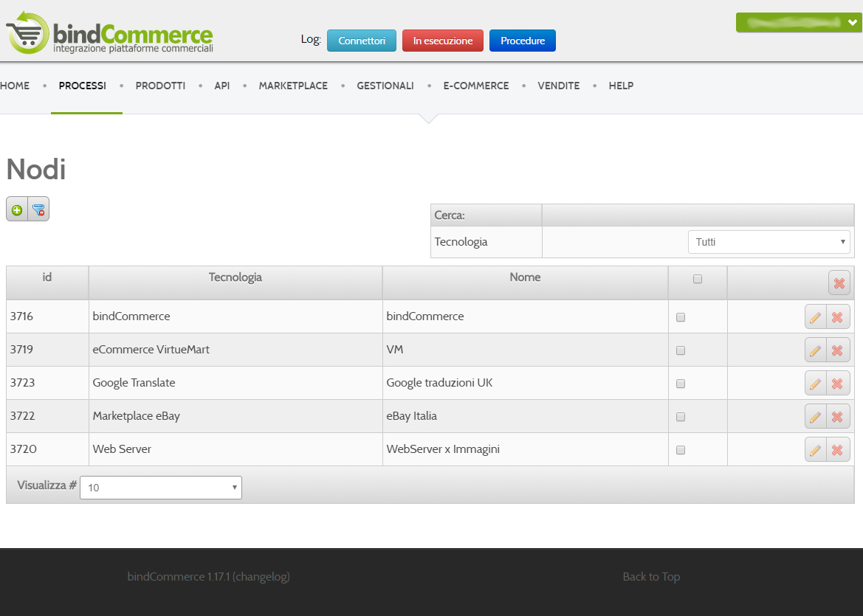The width and height of the screenshot is (863, 616).
Task: Edit the Google Translate node
Action: (815, 384)
